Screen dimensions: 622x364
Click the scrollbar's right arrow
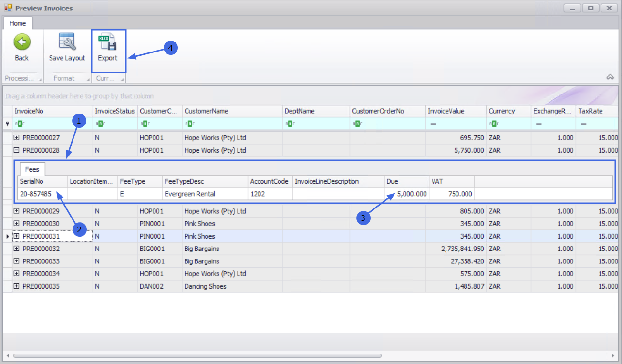tap(613, 355)
